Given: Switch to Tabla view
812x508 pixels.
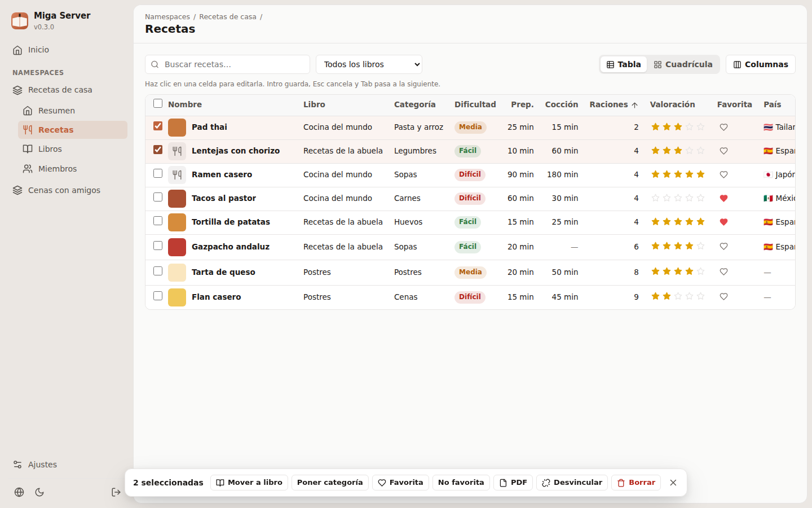Looking at the screenshot, I should click(624, 64).
